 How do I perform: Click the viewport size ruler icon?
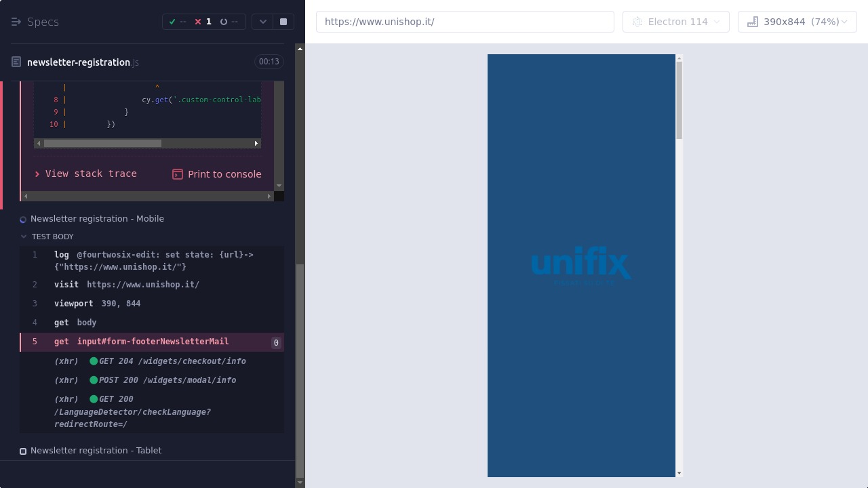pos(752,22)
